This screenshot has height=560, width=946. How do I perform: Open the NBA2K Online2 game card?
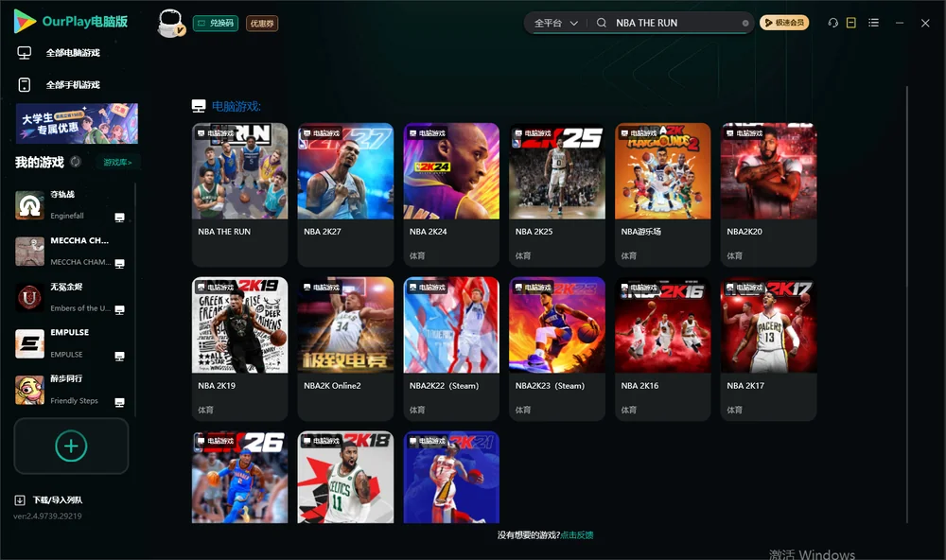[345, 349]
